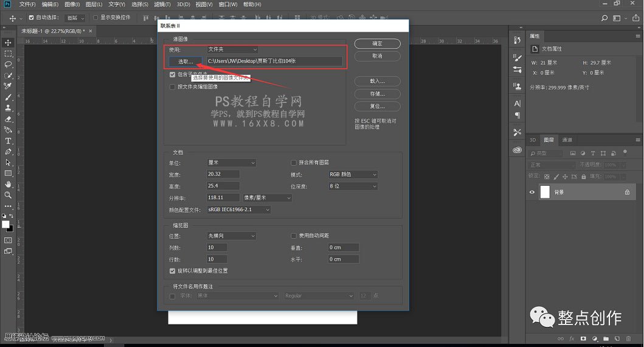Open the search icon in options bar

pos(604,18)
